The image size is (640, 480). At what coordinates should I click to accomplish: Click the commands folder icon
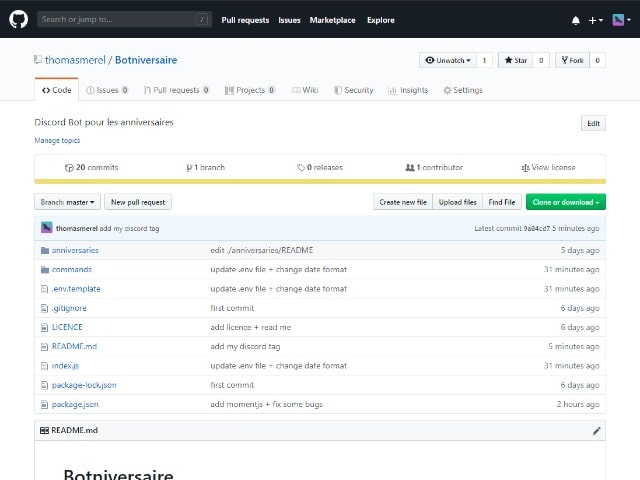pyautogui.click(x=45, y=269)
